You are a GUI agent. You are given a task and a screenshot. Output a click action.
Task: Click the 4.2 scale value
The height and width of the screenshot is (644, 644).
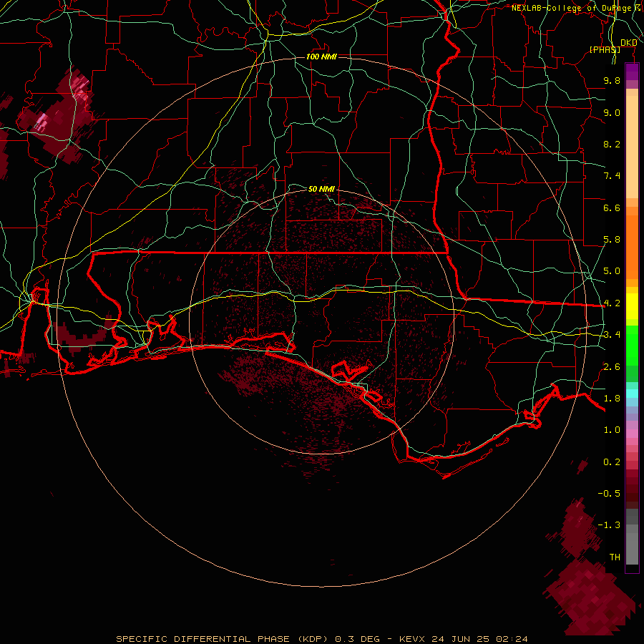coord(612,303)
